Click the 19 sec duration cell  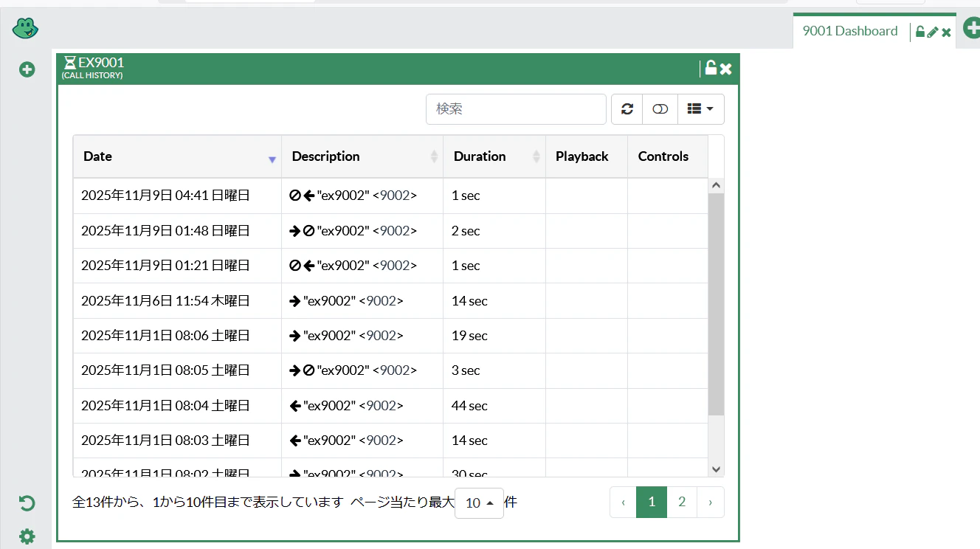(x=494, y=336)
